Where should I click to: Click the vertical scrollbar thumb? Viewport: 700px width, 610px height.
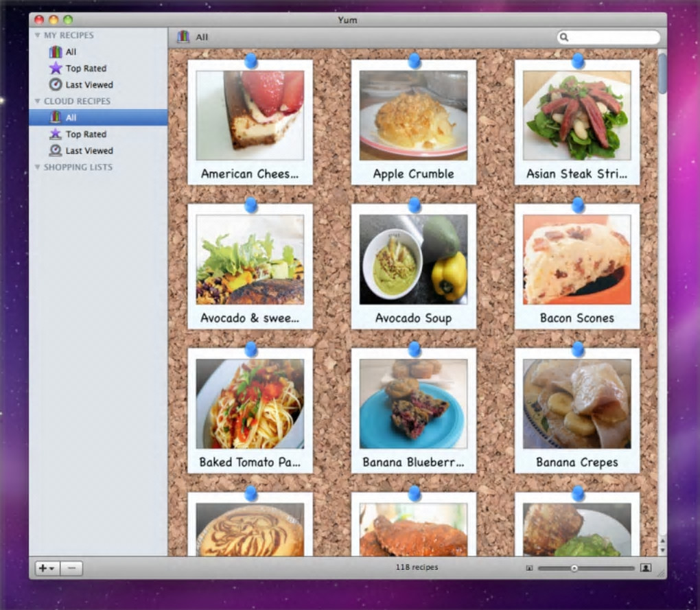[x=662, y=73]
